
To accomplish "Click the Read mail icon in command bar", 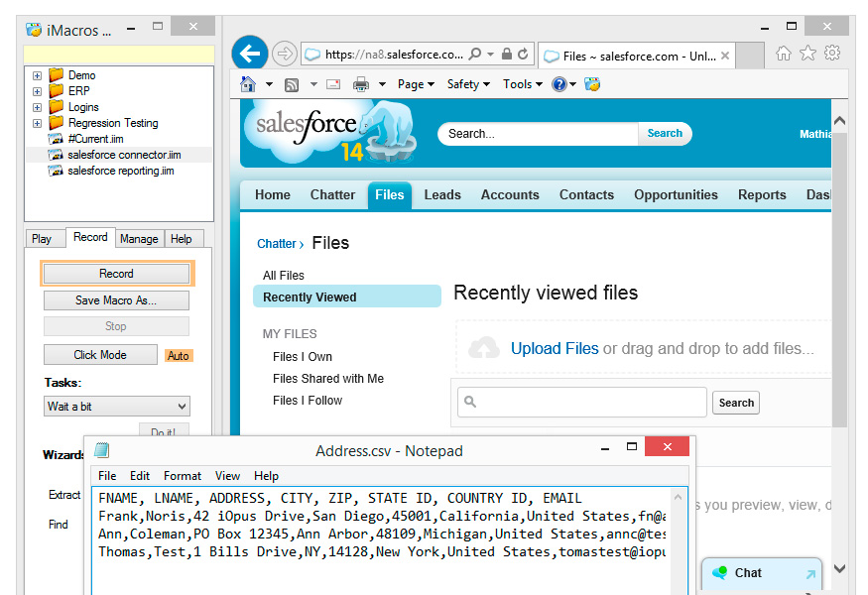I will (x=333, y=84).
